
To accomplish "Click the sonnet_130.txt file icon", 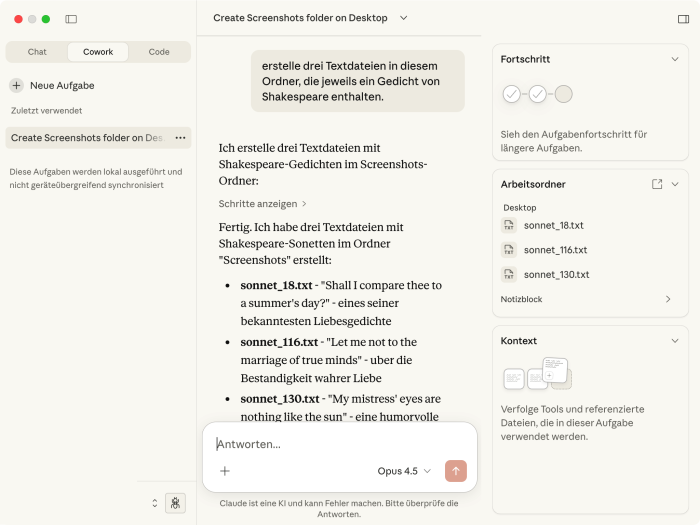I will (x=509, y=274).
